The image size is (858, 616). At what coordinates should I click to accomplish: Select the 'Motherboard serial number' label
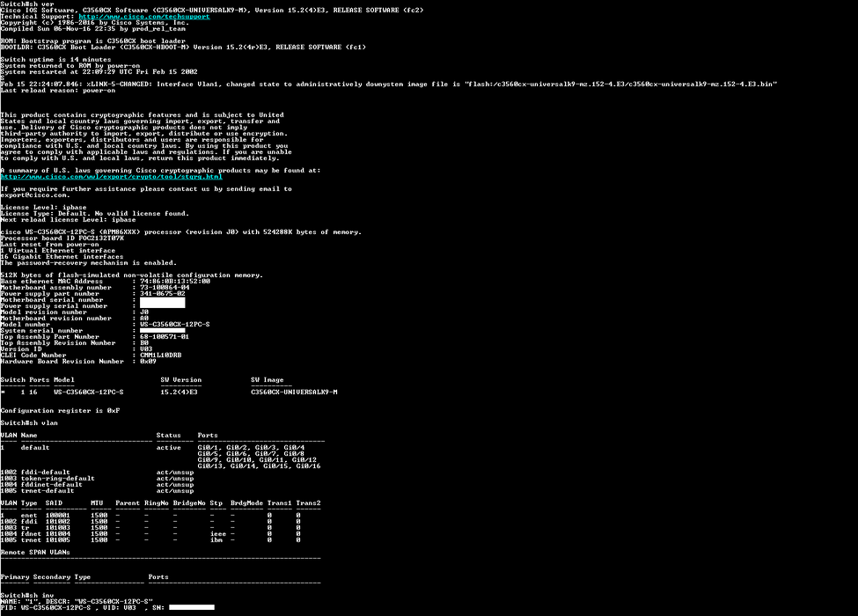(x=52, y=300)
